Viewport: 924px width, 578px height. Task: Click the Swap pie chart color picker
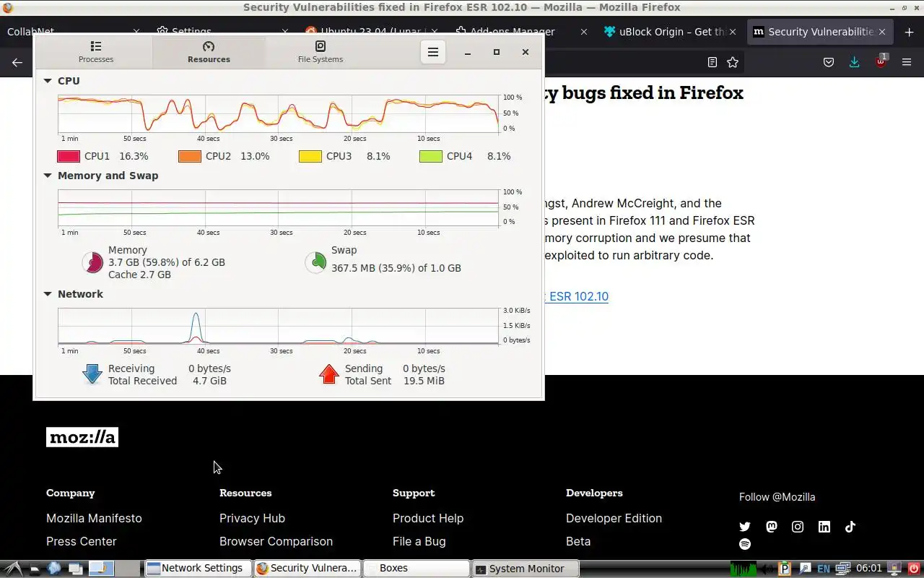pyautogui.click(x=315, y=262)
